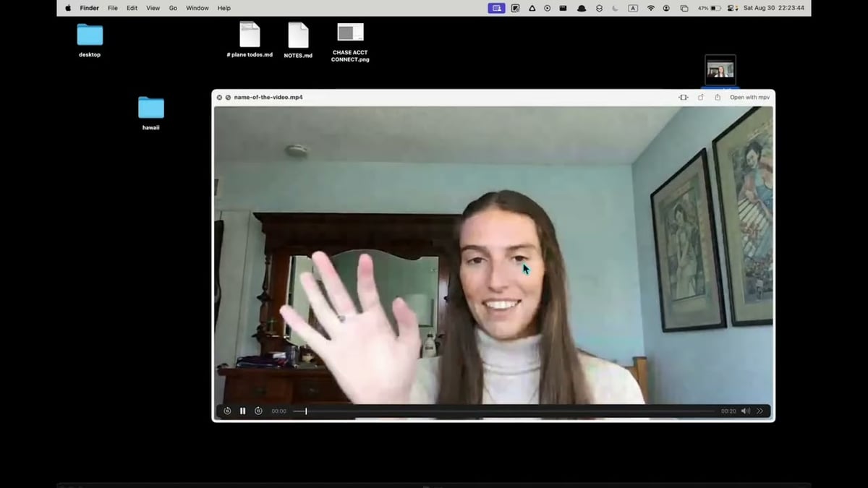
Task: Click the dark rectangle menu bar icon
Action: pyautogui.click(x=564, y=8)
